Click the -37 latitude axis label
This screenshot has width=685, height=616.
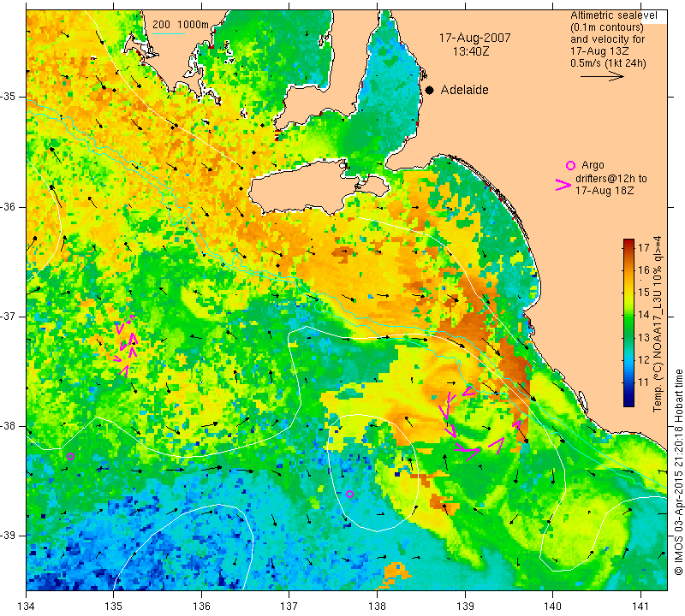(13, 316)
